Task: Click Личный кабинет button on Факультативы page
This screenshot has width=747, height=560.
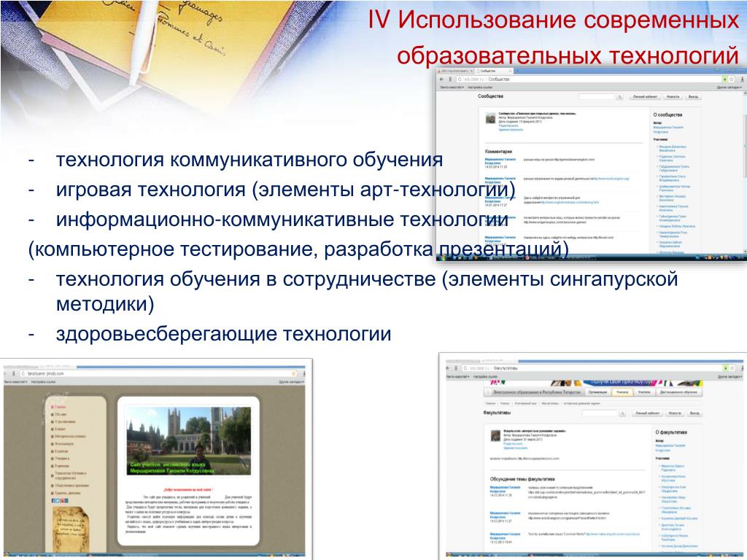Action: pyautogui.click(x=648, y=413)
